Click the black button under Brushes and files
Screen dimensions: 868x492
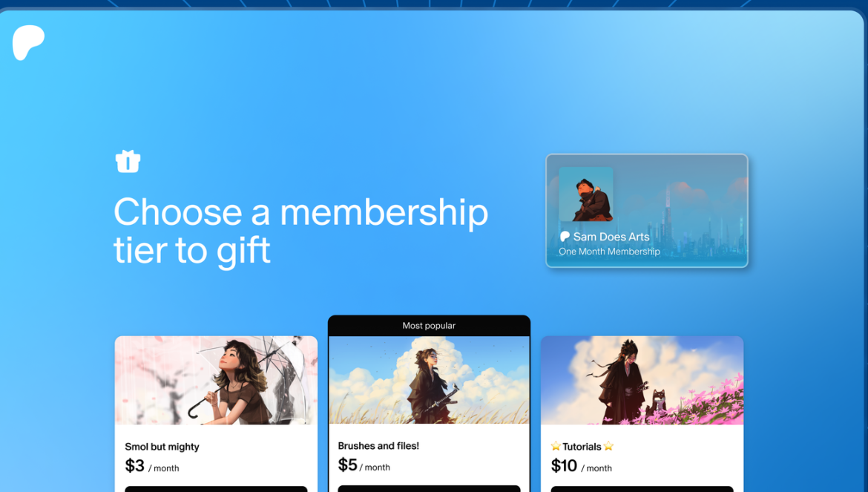(429, 489)
